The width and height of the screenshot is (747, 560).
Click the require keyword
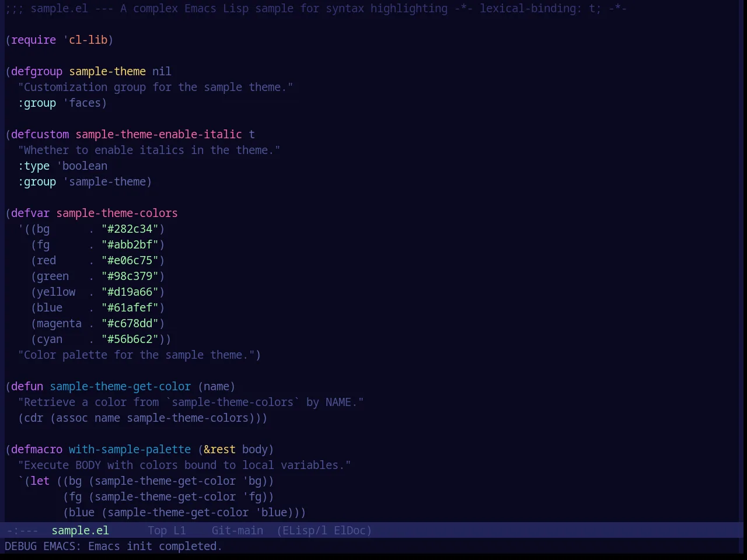(33, 40)
